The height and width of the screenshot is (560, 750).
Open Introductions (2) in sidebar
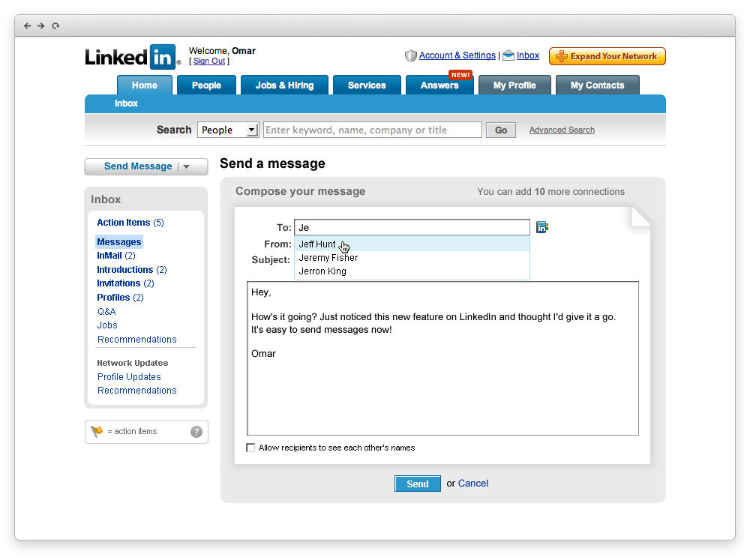(x=132, y=270)
